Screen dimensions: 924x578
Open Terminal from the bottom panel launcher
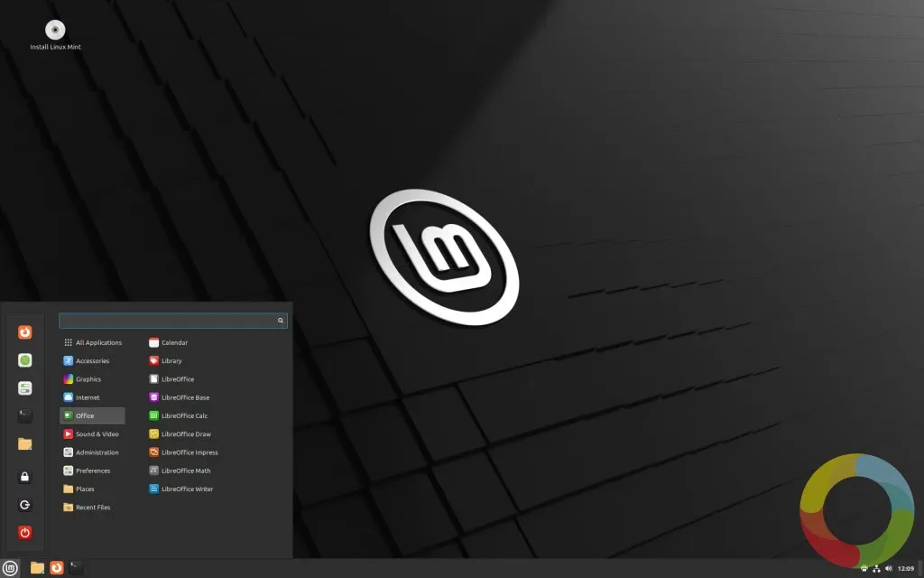coord(76,568)
